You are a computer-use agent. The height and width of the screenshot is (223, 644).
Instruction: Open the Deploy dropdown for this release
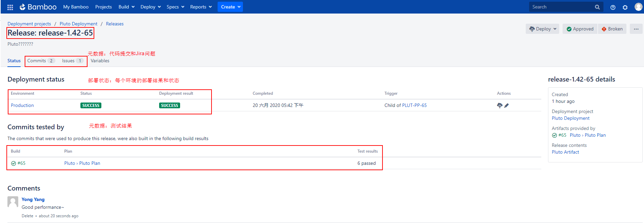[x=542, y=29]
